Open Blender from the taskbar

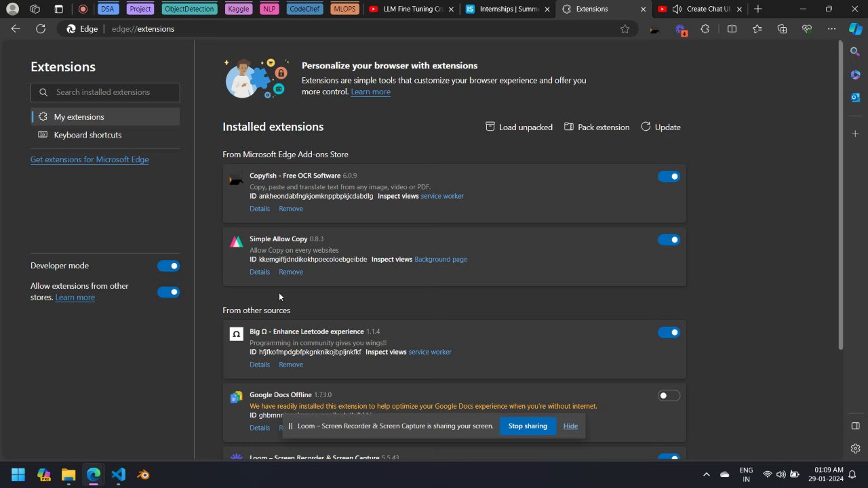(x=143, y=474)
